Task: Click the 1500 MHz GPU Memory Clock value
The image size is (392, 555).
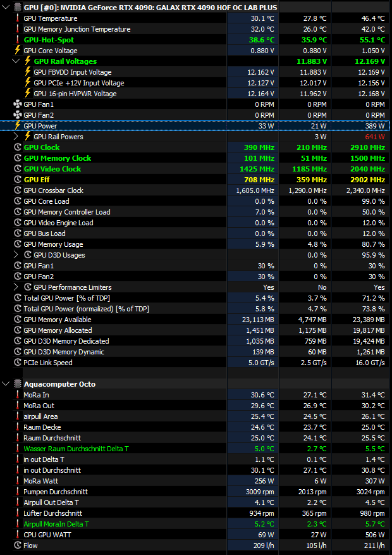Action: [366, 158]
